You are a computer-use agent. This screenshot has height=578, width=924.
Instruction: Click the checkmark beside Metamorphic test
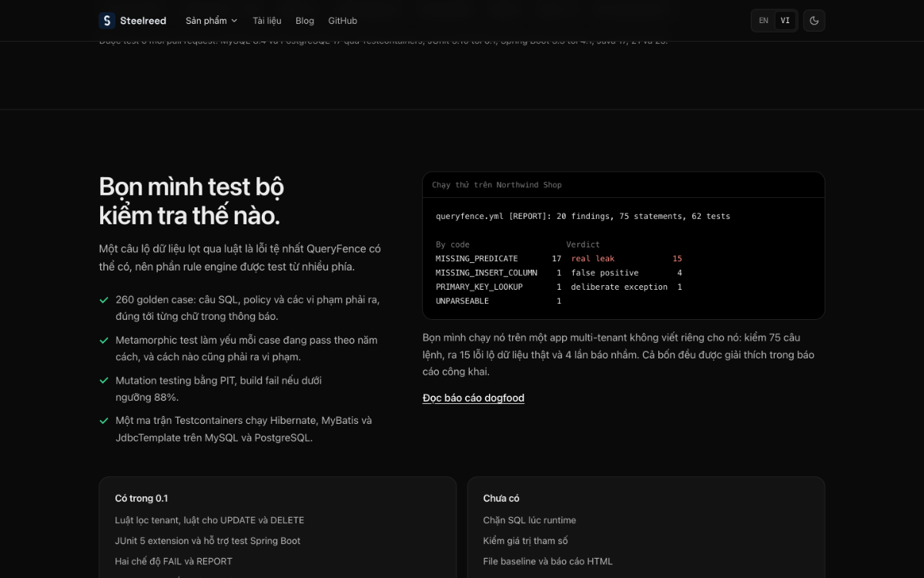(x=104, y=340)
